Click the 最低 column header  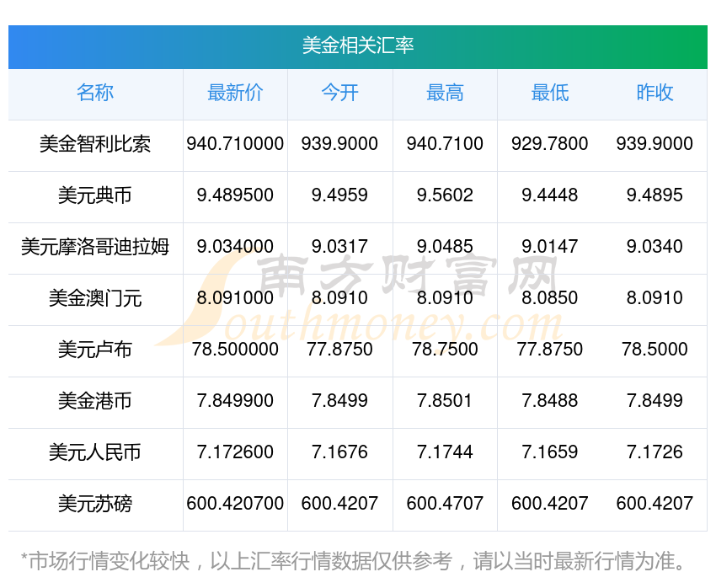[x=550, y=93]
